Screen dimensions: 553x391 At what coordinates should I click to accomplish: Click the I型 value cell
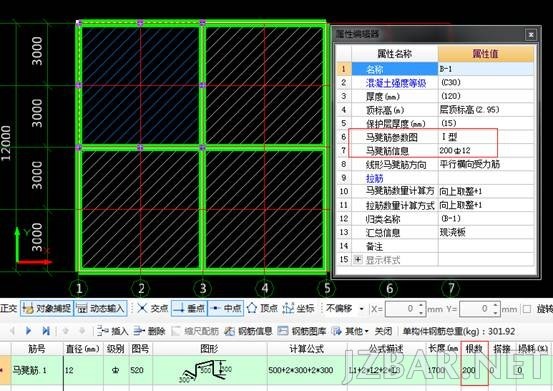click(486, 137)
